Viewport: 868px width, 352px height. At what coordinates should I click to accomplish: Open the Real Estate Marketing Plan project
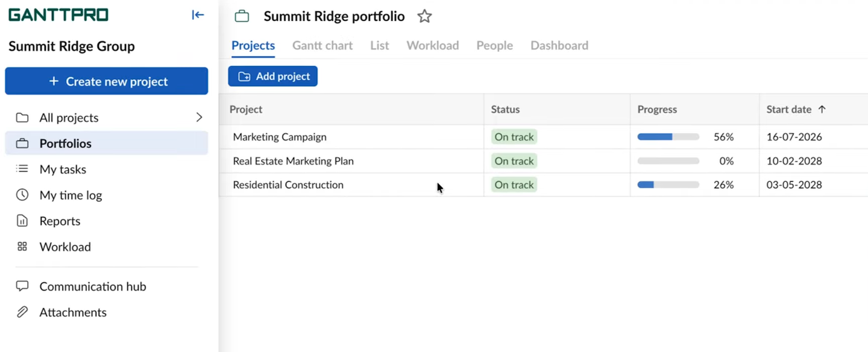click(293, 161)
